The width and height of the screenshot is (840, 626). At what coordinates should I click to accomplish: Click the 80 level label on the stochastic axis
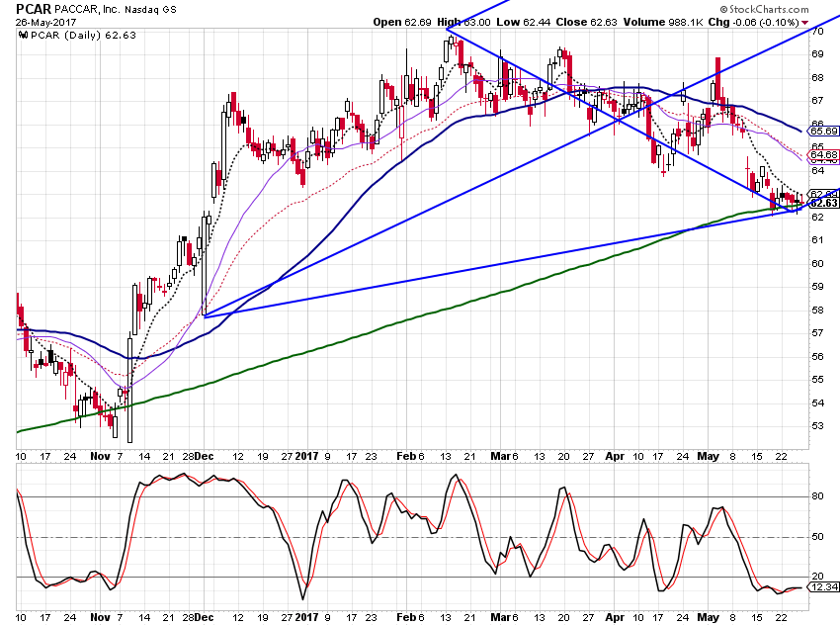[817, 496]
